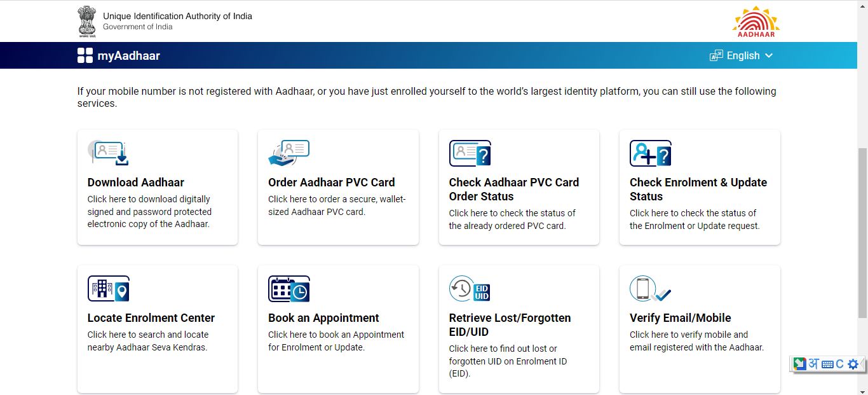This screenshot has height=395, width=868.
Task: Open Book an Appointment heading
Action: [x=323, y=318]
